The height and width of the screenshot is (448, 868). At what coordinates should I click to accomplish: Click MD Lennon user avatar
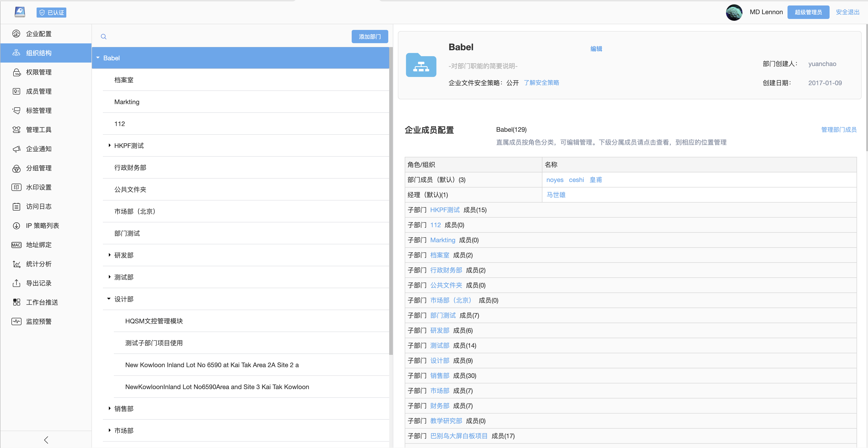tap(734, 13)
